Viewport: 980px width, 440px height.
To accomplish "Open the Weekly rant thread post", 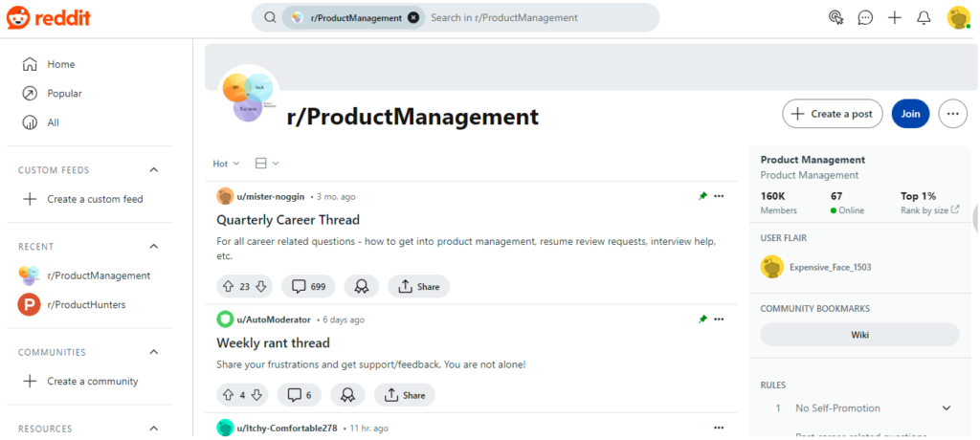I will (x=273, y=343).
